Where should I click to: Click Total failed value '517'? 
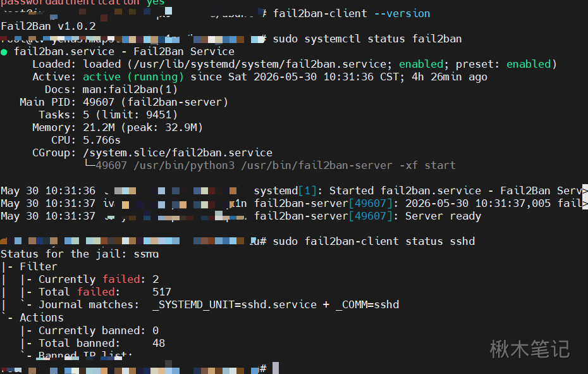(x=162, y=292)
